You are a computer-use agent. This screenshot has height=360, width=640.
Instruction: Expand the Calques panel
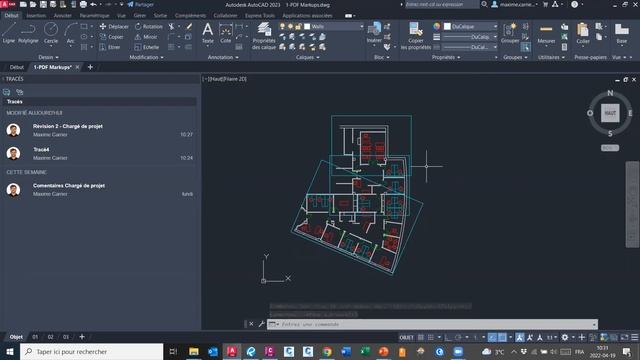(x=307, y=57)
